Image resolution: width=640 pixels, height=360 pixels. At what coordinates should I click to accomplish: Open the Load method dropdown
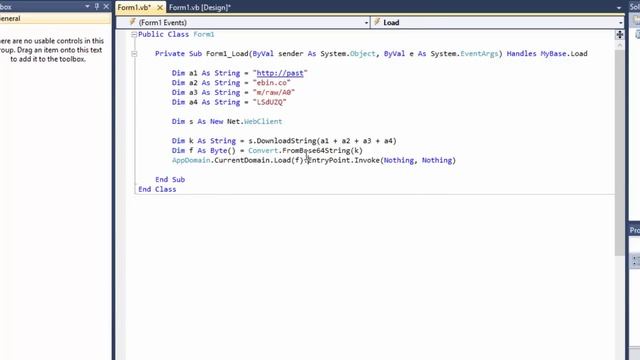[x=620, y=23]
